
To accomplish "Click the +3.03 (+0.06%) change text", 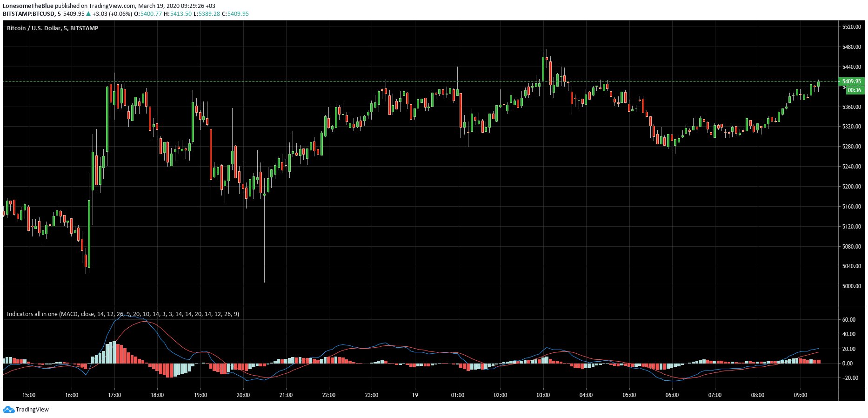I will point(112,14).
